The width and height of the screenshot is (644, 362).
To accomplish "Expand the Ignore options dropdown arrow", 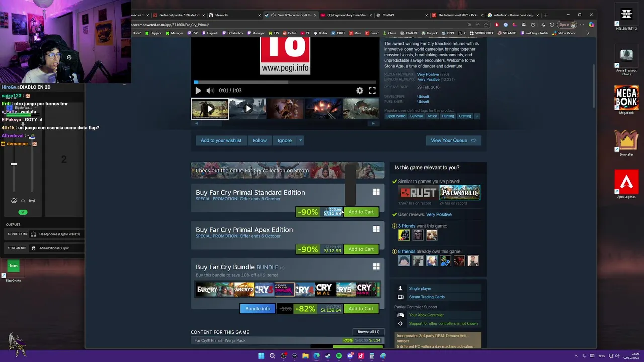I will pos(300,140).
